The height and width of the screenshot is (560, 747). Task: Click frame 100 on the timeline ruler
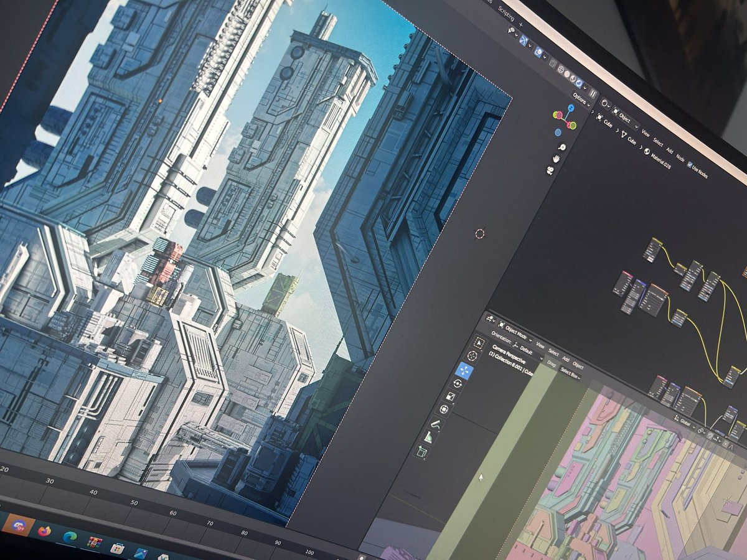point(309,553)
